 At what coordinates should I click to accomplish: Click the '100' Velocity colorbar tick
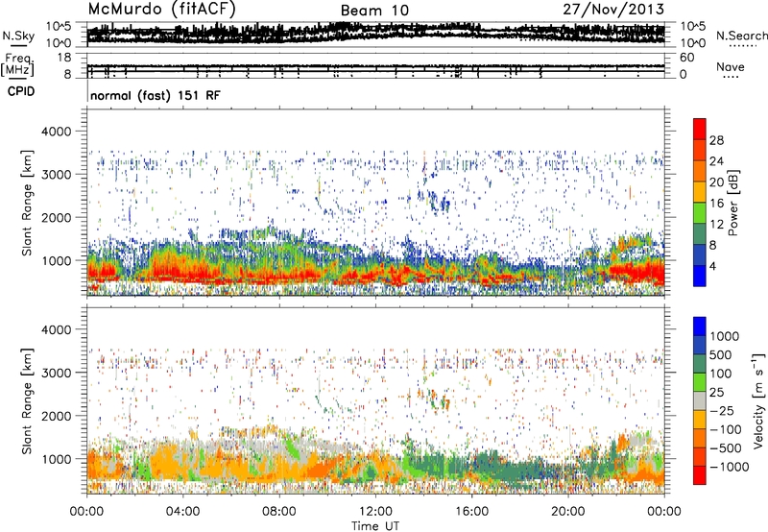click(x=721, y=374)
